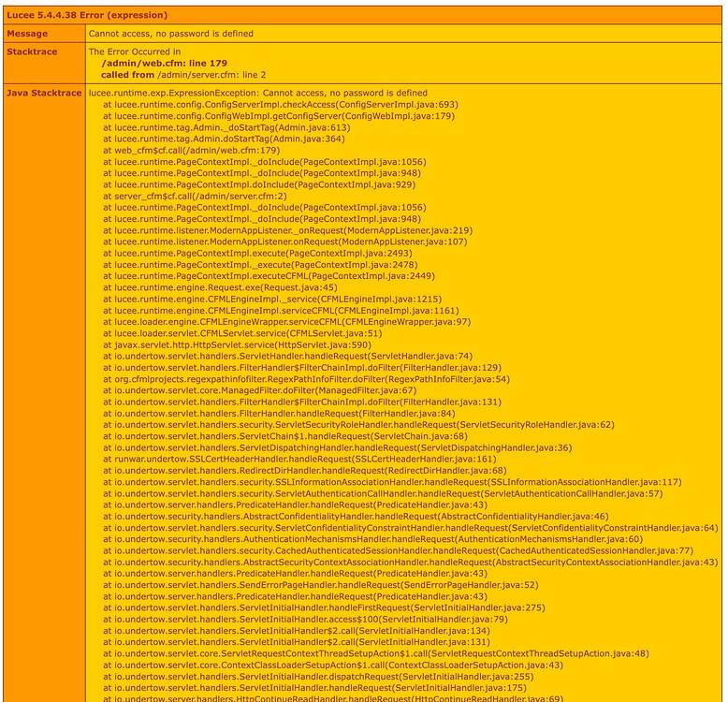Click 'ModernAppListener._onRequest' stack line
Image resolution: width=728 pixels, height=702 pixels.
click(288, 230)
